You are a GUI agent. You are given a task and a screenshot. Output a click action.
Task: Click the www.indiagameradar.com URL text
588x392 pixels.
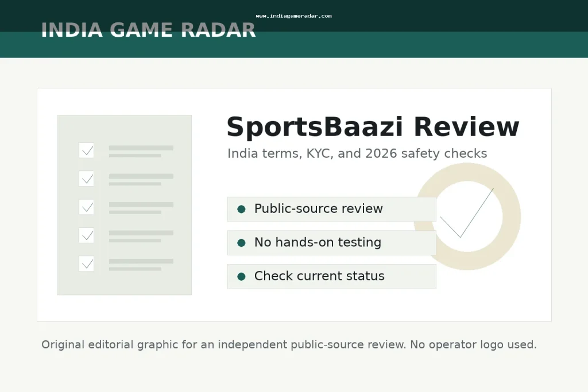pyautogui.click(x=293, y=15)
